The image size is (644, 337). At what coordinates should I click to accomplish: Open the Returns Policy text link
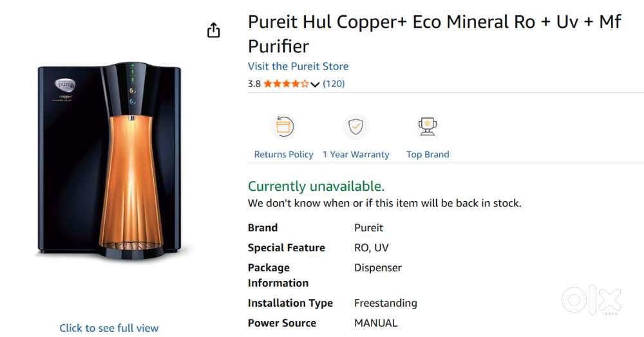pos(283,155)
